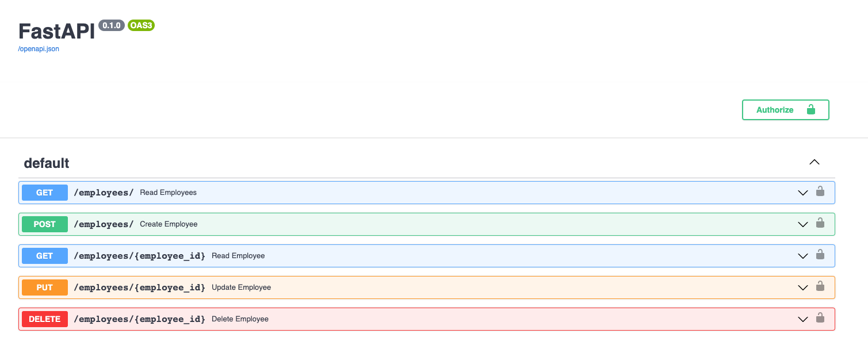The image size is (868, 349).
Task: Expand the Create Employee endpoint chevron
Action: [803, 224]
